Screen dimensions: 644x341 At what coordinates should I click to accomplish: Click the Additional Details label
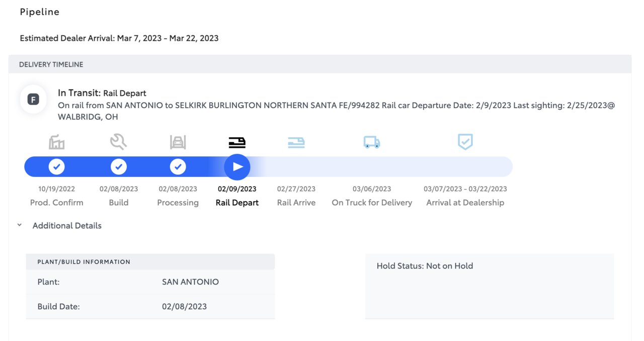[67, 226]
